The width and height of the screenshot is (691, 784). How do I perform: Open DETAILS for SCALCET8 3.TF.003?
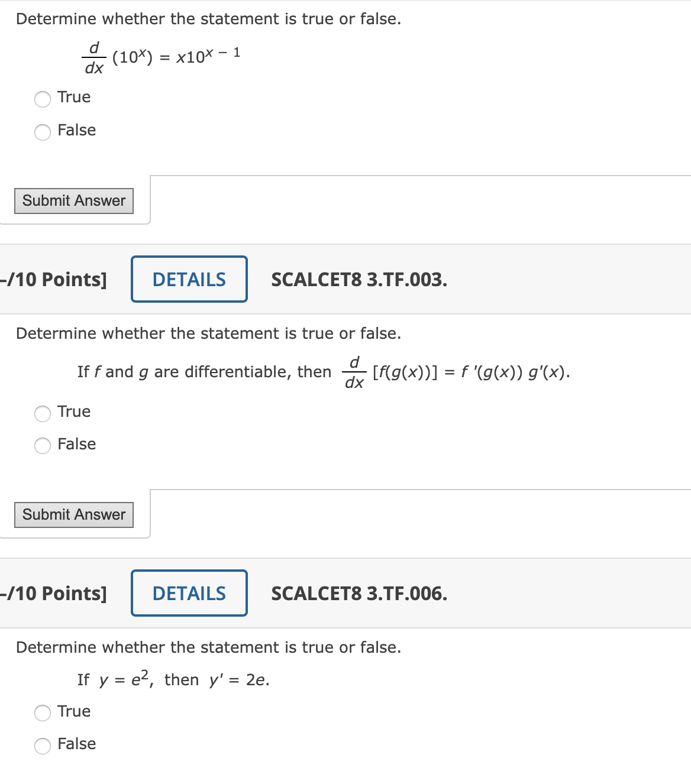click(x=189, y=278)
